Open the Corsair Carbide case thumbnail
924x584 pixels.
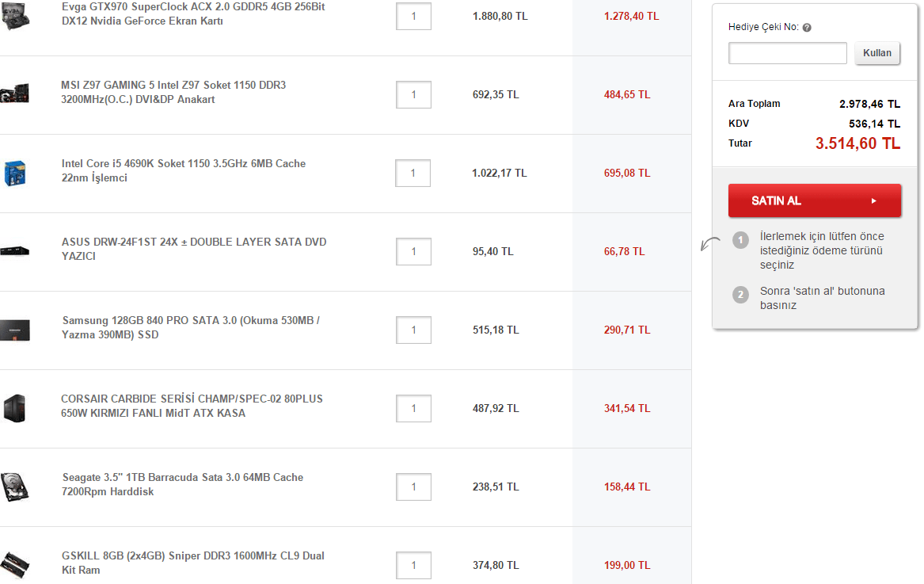tap(14, 408)
